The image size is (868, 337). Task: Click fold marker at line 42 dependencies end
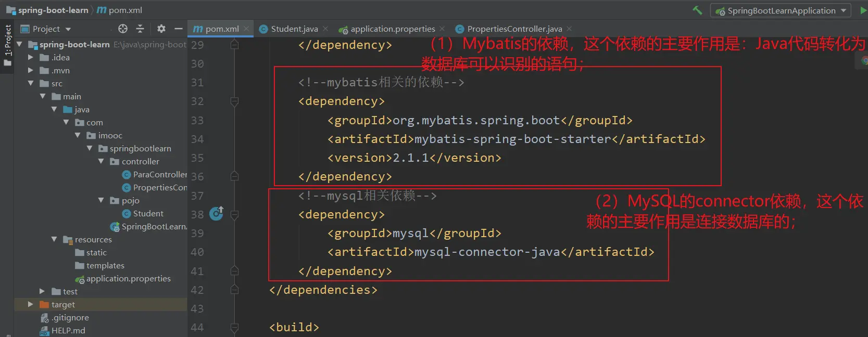pos(234,290)
